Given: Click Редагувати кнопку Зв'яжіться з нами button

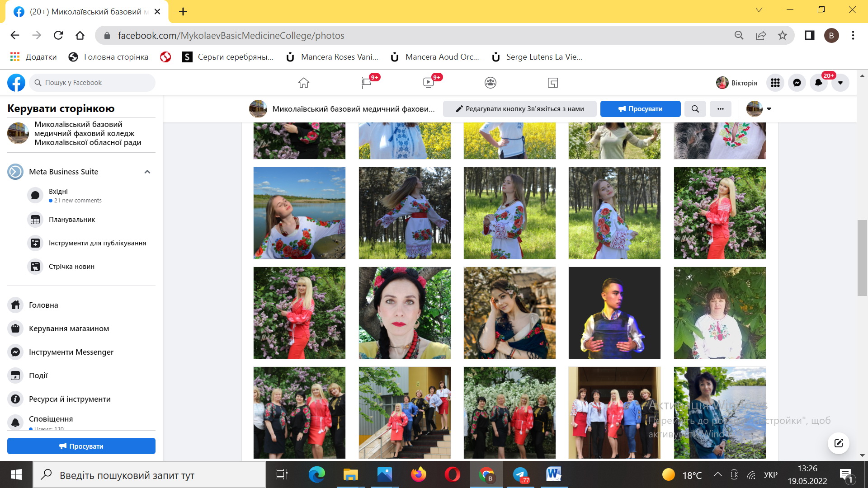Looking at the screenshot, I should [519, 109].
